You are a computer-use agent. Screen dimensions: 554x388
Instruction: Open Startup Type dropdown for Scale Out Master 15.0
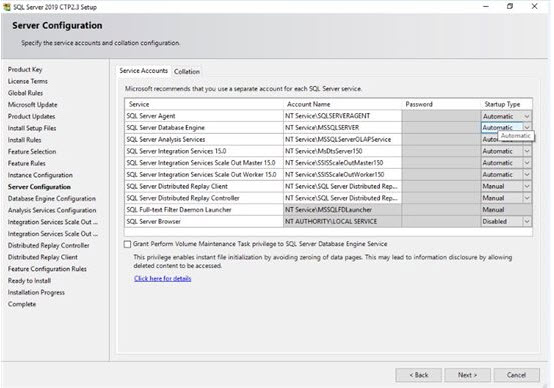click(526, 163)
